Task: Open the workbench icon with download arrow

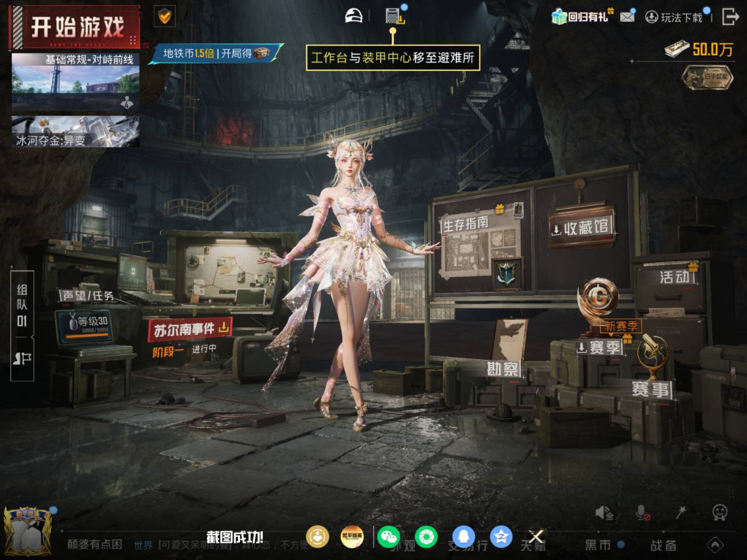Action: pos(395,16)
